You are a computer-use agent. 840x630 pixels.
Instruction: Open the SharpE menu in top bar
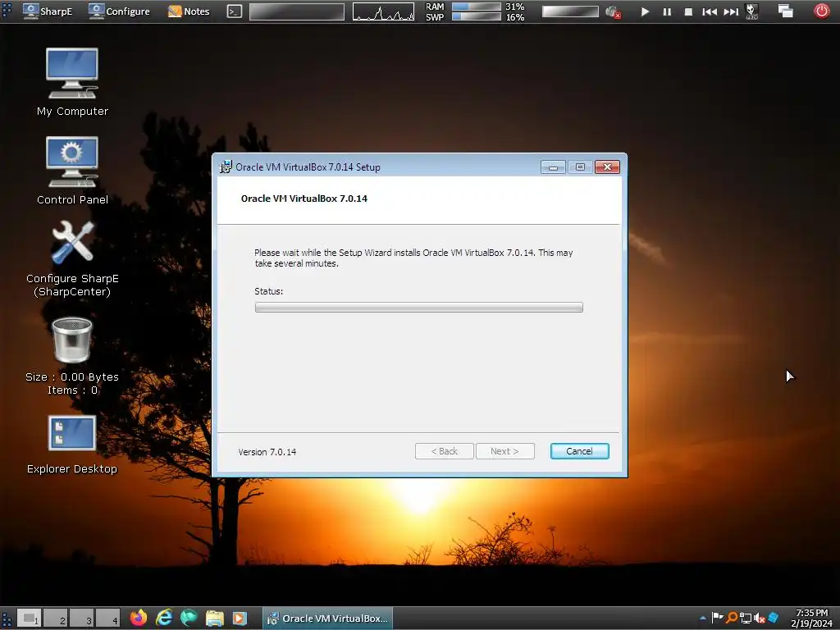(x=48, y=11)
